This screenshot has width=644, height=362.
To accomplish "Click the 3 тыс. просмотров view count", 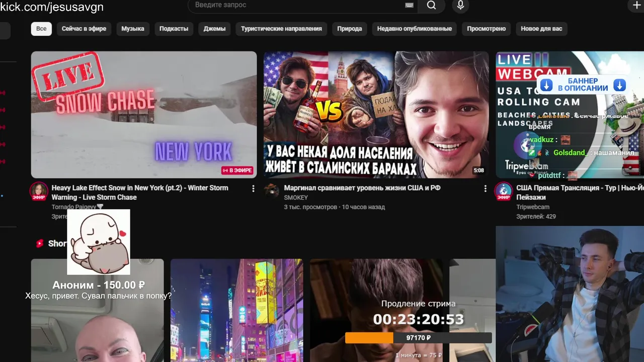I will (x=310, y=207).
